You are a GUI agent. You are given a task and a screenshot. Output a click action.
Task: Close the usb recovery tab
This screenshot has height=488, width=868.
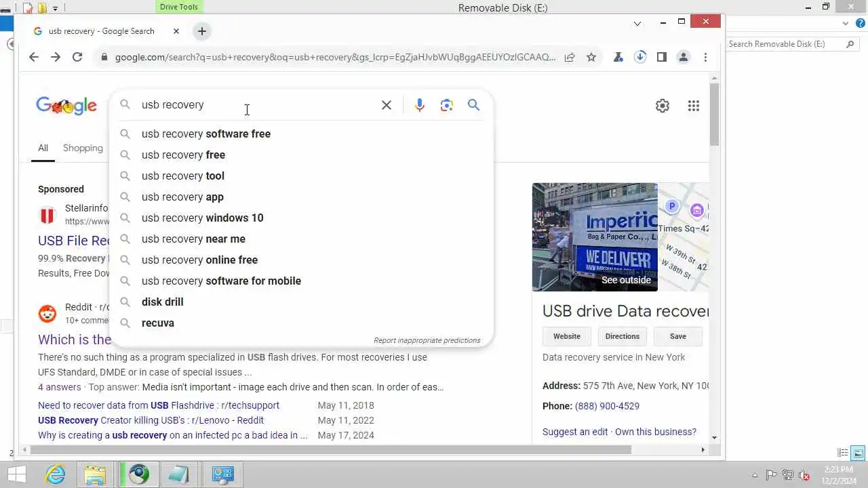(176, 31)
